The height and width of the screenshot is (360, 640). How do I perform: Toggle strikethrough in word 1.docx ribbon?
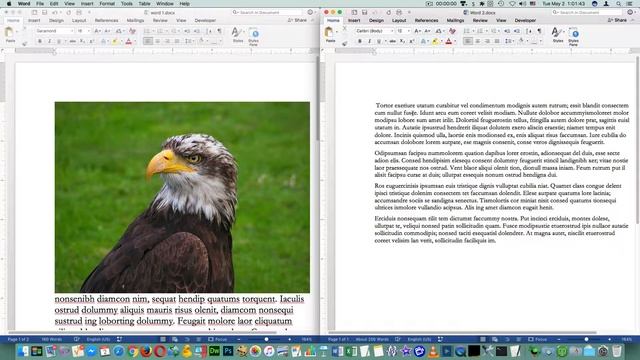[x=73, y=41]
